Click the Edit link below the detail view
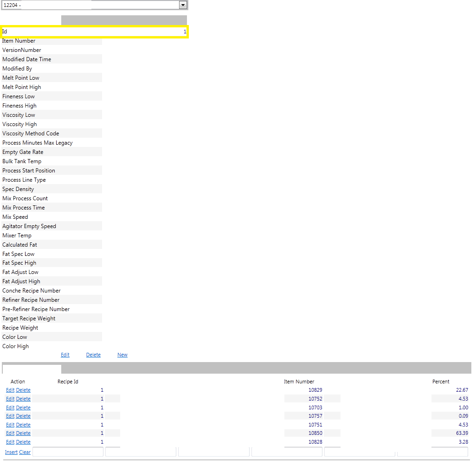The height and width of the screenshot is (471, 476). tap(65, 355)
